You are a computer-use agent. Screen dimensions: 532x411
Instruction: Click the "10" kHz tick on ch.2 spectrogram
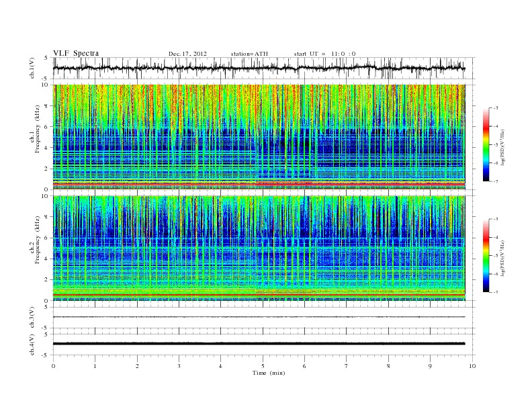tap(45, 196)
